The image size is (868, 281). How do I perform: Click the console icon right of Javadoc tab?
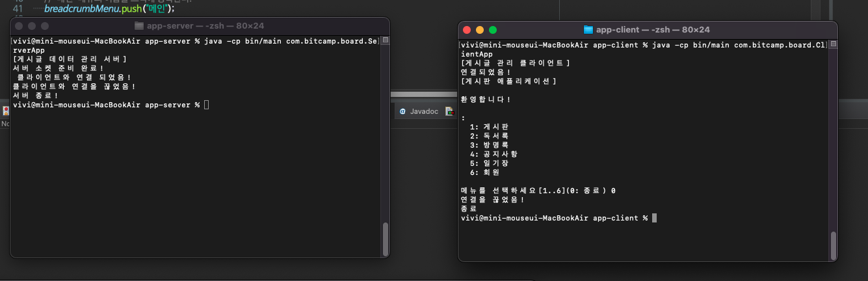coord(449,111)
